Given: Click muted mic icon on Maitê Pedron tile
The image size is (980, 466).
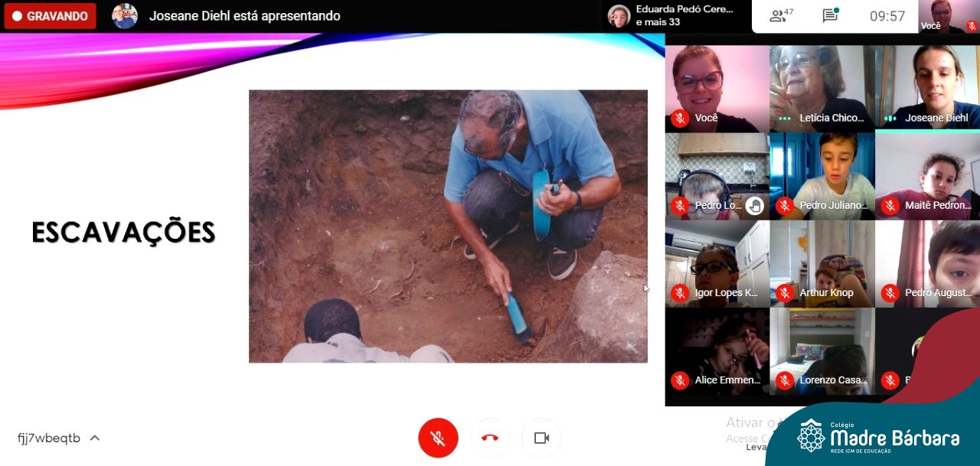Looking at the screenshot, I should pos(890,206).
